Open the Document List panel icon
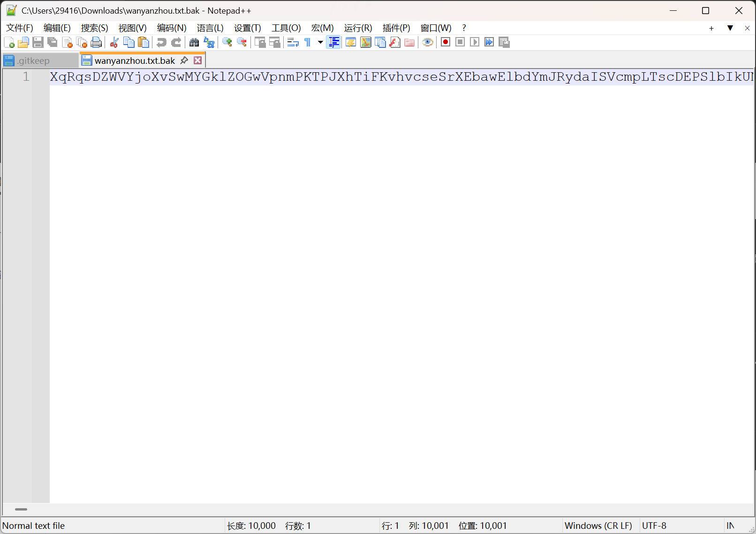Viewport: 756px width, 534px height. point(380,43)
